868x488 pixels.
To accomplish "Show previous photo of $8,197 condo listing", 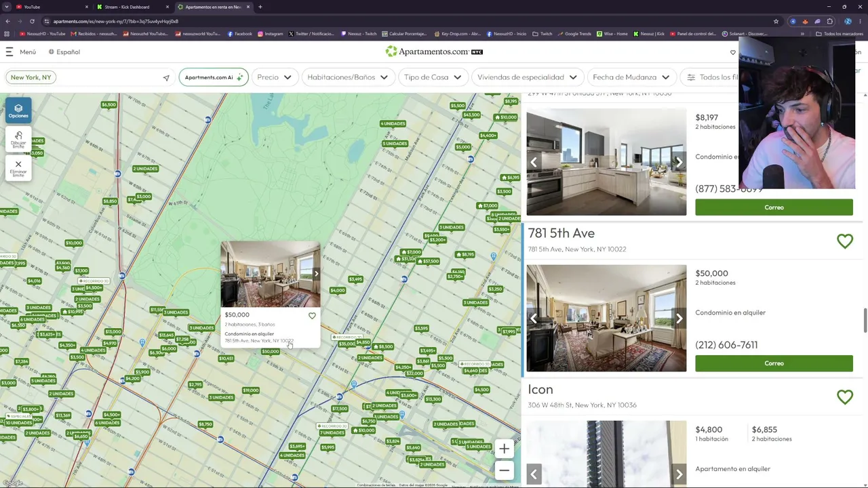I will 534,162.
